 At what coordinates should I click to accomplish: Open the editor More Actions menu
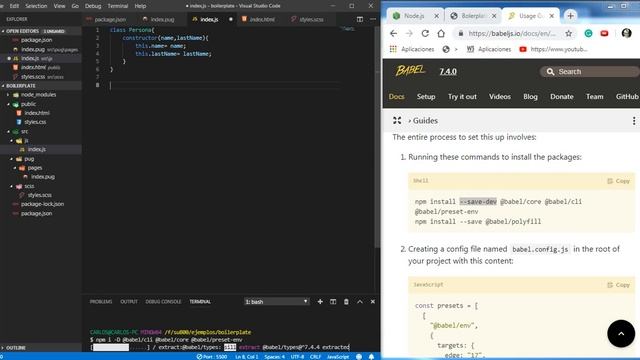point(373,19)
